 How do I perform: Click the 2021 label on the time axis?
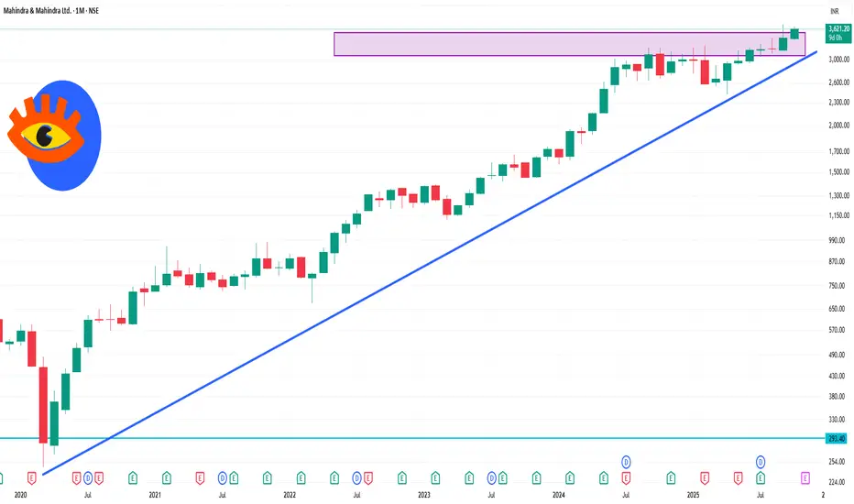coord(156,494)
